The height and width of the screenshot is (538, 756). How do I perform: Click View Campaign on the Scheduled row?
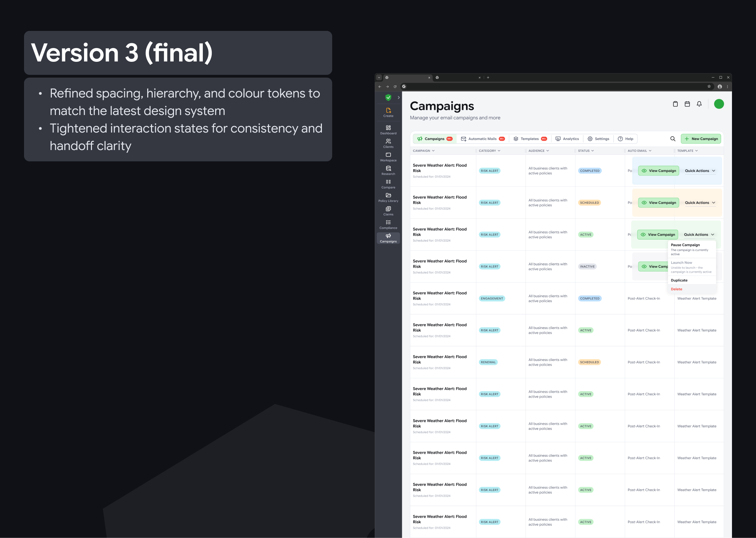coord(659,203)
